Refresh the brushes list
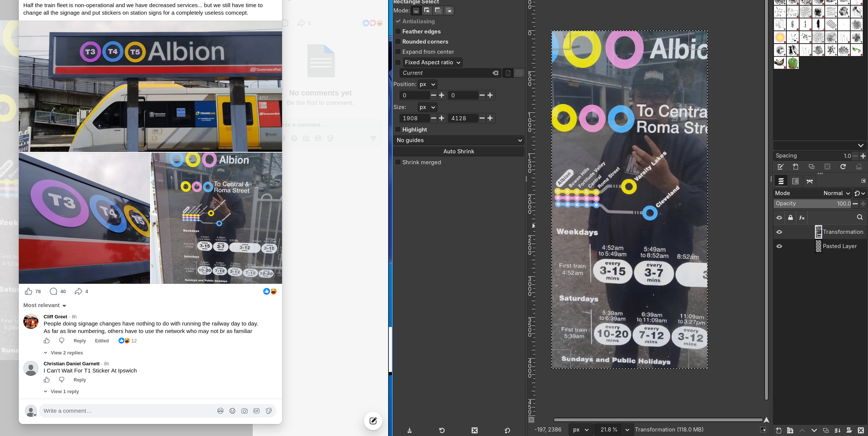 point(843,167)
